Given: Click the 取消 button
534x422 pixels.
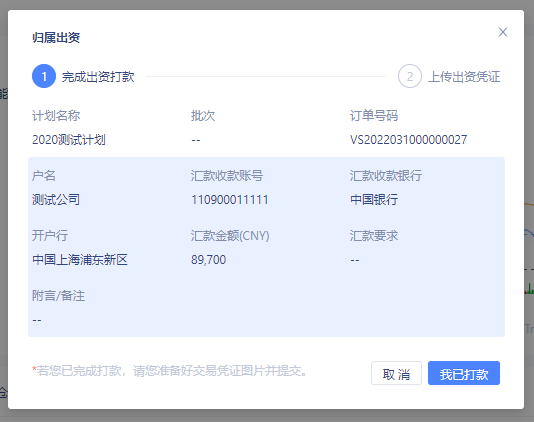Looking at the screenshot, I should (x=396, y=373).
